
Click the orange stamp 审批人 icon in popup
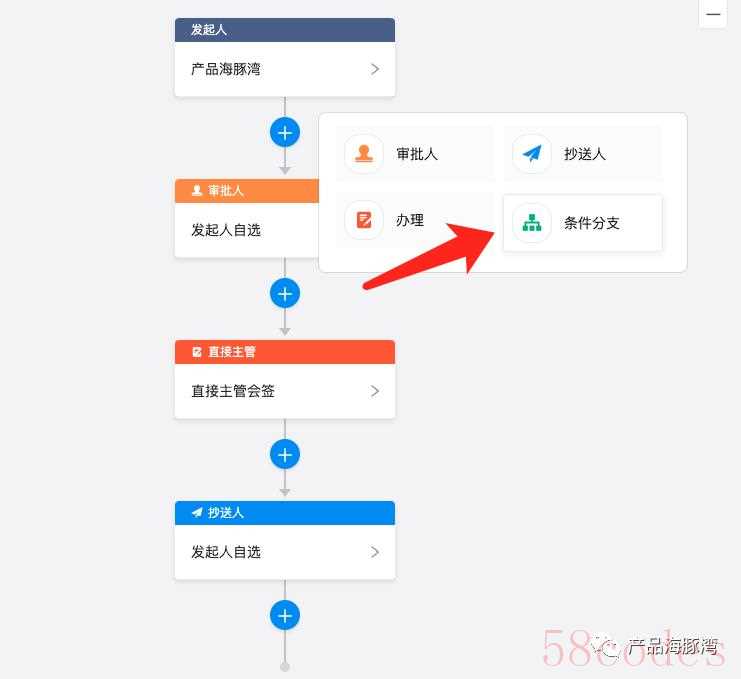[x=363, y=154]
